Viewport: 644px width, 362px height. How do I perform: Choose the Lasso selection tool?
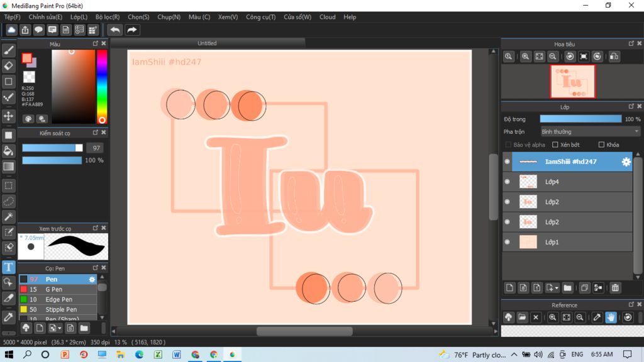(9, 201)
